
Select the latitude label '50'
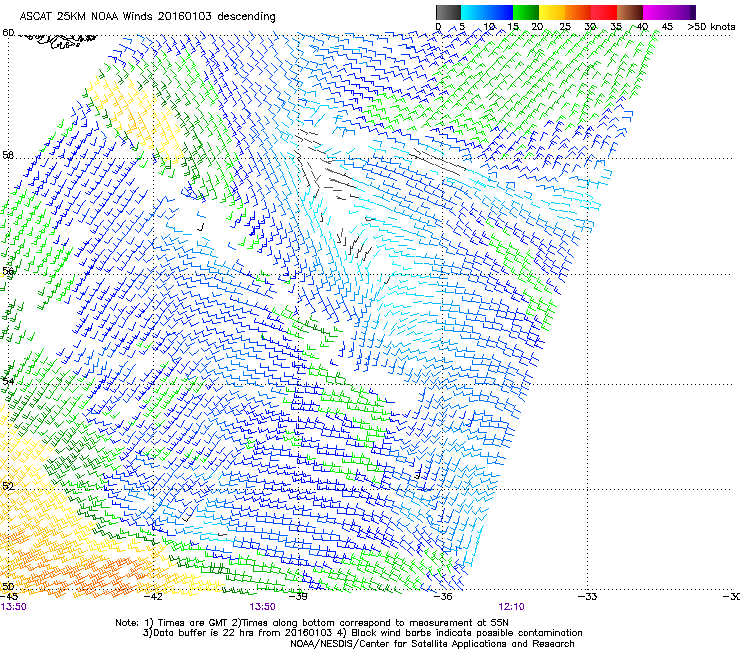pyautogui.click(x=8, y=586)
